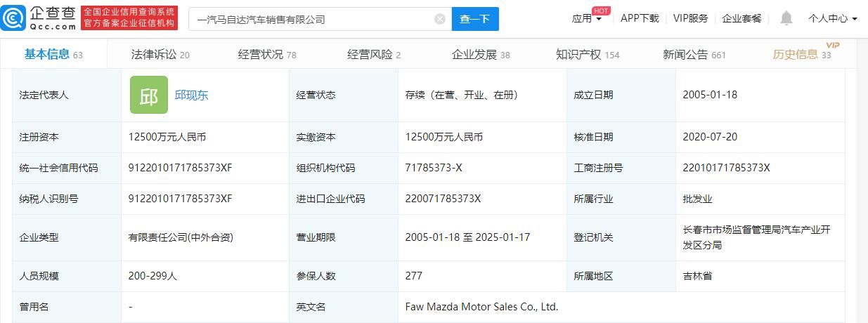Select the registered capital 12500万元人民币 value

168,137
